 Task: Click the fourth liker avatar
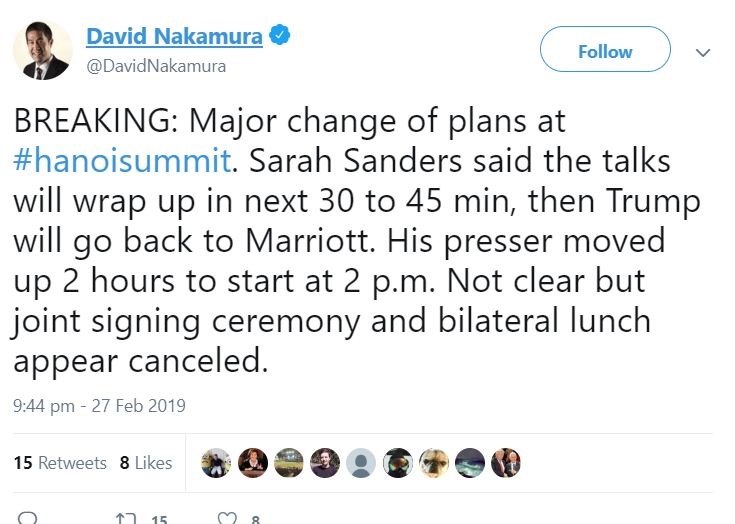tap(325, 462)
